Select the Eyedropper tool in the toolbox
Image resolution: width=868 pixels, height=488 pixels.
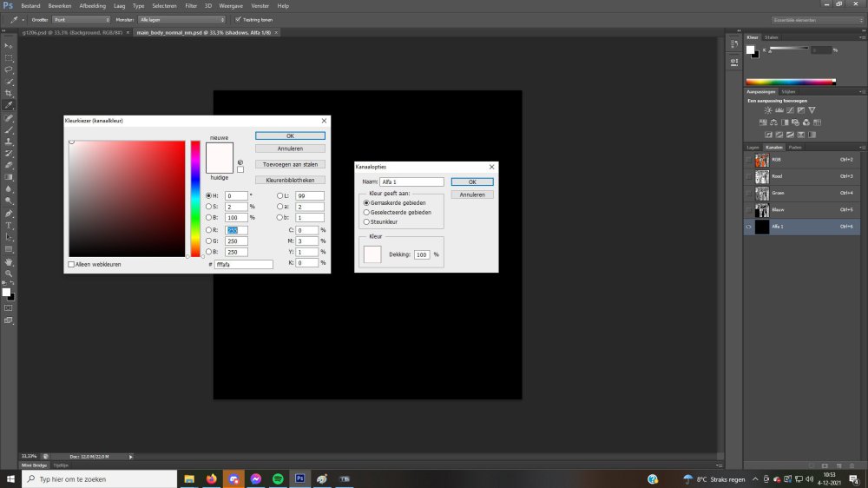point(9,105)
